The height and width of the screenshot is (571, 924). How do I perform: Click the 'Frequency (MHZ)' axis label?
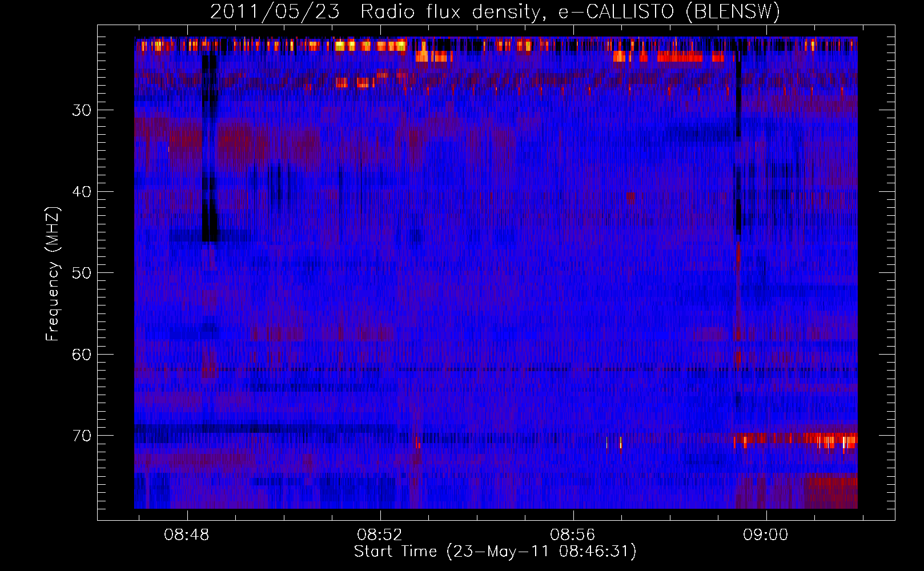coord(53,274)
